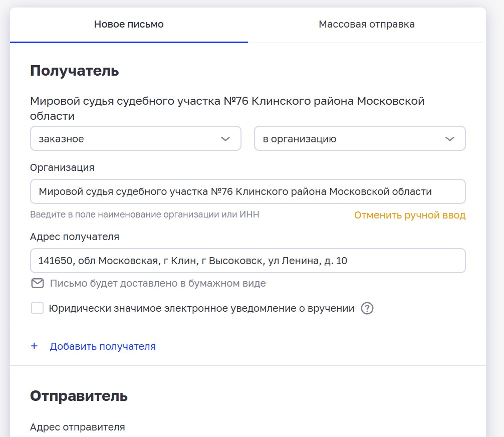Click the Адрес отправителя label
The height and width of the screenshot is (437, 504).
[78, 427]
